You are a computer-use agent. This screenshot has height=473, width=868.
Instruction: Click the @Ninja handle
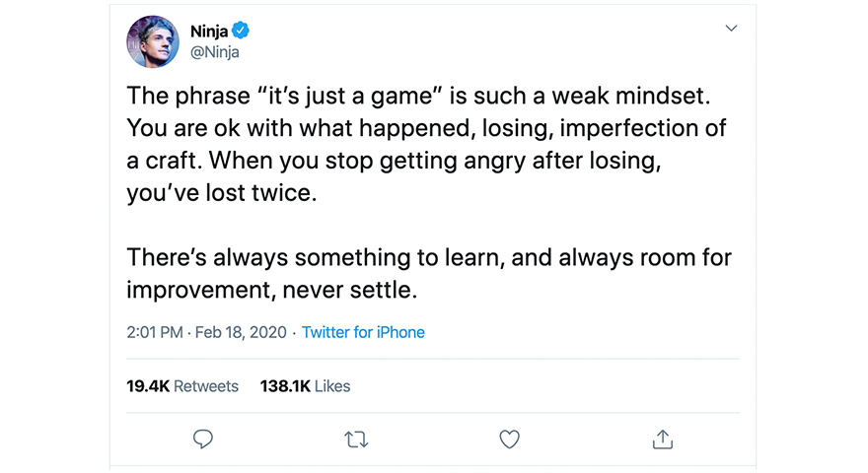point(215,52)
